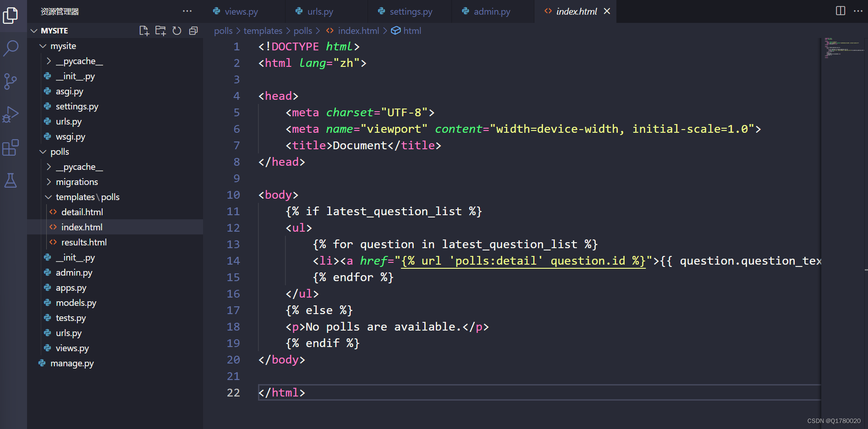Screen dimensions: 868x429
Task: Open manage.py in the explorer
Action: point(115,363)
